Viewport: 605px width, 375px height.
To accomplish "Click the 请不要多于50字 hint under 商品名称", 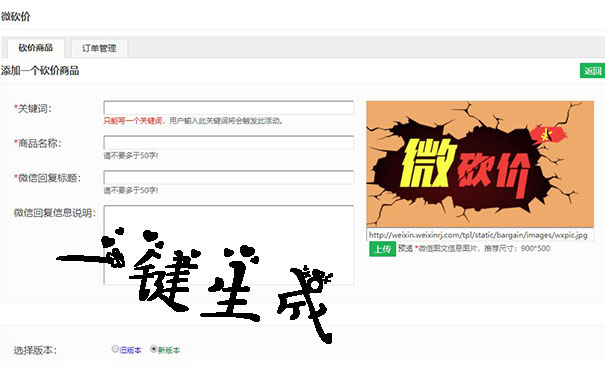I will [x=131, y=155].
